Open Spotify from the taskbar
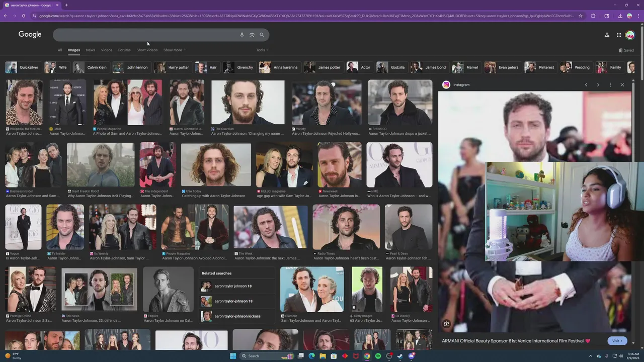This screenshot has height=362, width=644. click(378, 356)
